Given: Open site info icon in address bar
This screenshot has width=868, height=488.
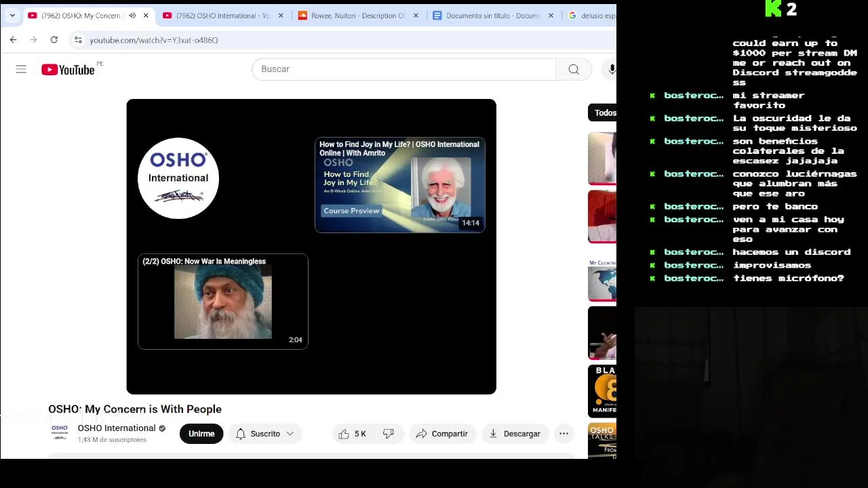Looking at the screenshot, I should tap(79, 40).
